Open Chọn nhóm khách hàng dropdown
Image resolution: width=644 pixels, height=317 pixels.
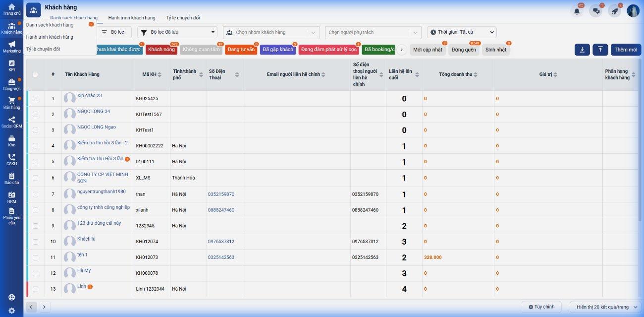(x=271, y=32)
